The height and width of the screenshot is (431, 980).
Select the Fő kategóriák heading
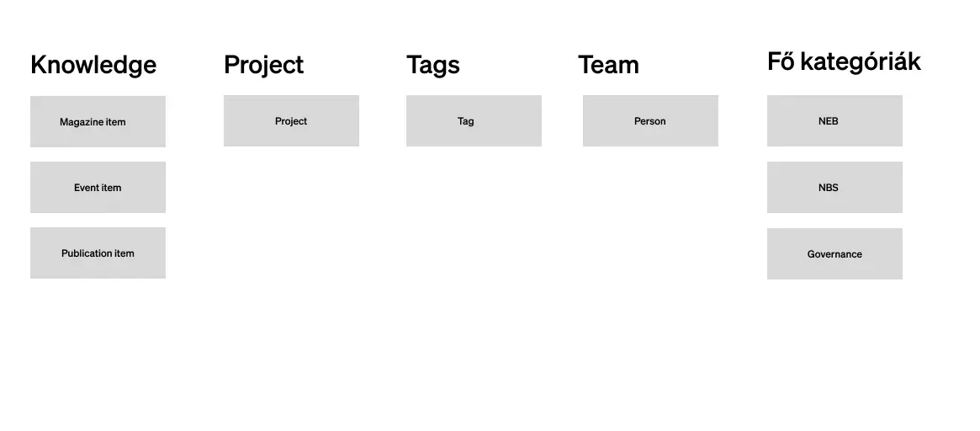tap(844, 62)
